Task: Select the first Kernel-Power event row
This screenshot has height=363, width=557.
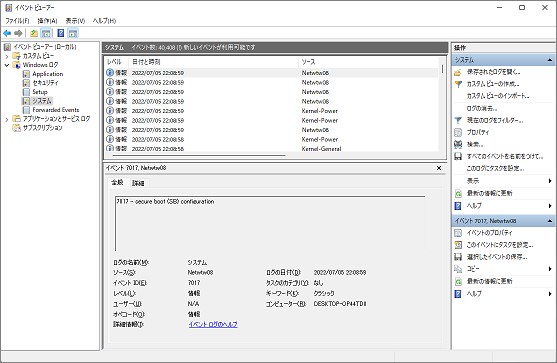Action: pos(272,111)
